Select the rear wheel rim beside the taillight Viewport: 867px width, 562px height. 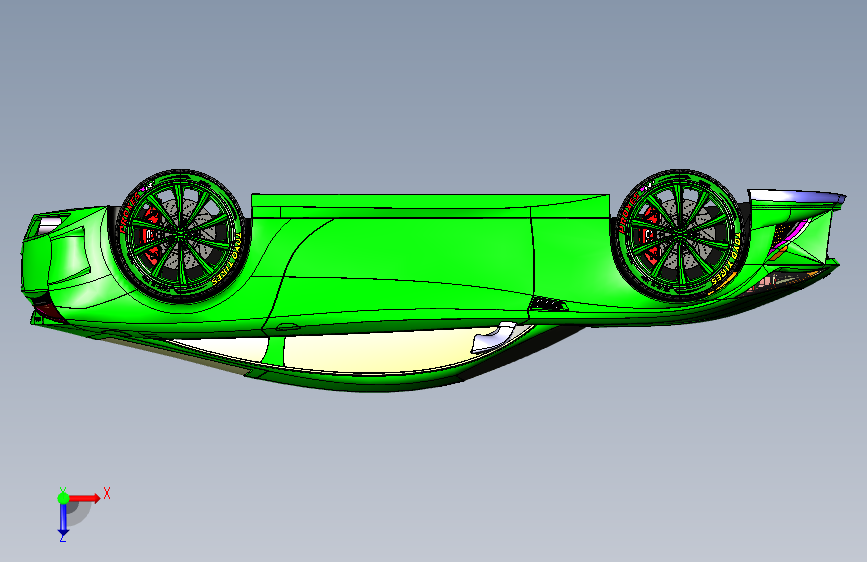[x=180, y=236]
